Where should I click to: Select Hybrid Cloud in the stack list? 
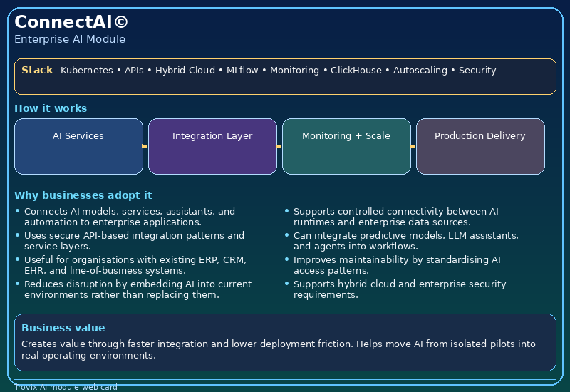click(x=185, y=71)
